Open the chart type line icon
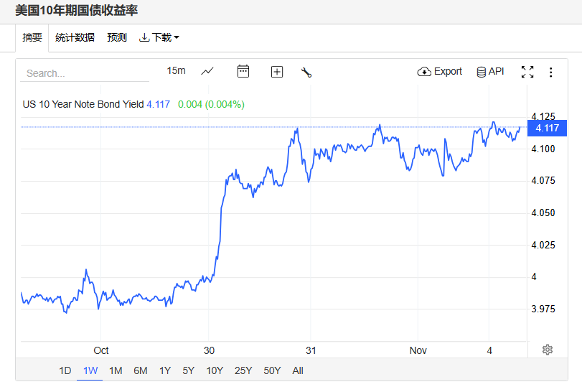 click(207, 71)
